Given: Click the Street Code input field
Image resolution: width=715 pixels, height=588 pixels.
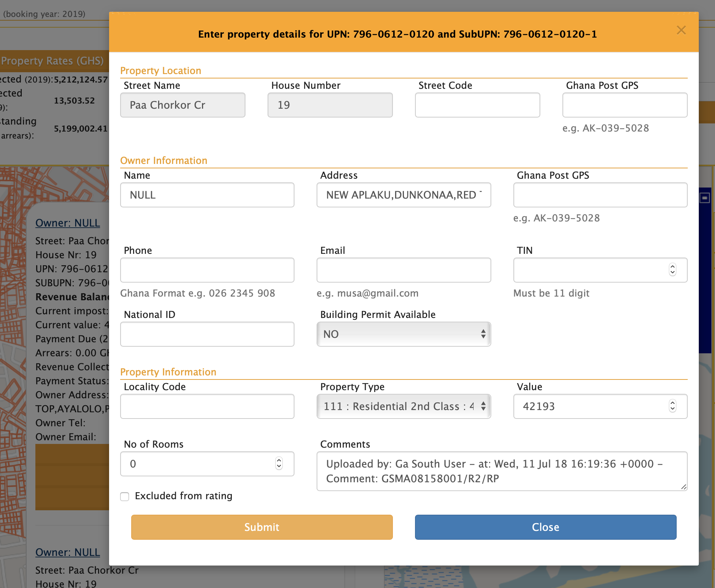Looking at the screenshot, I should click(477, 105).
